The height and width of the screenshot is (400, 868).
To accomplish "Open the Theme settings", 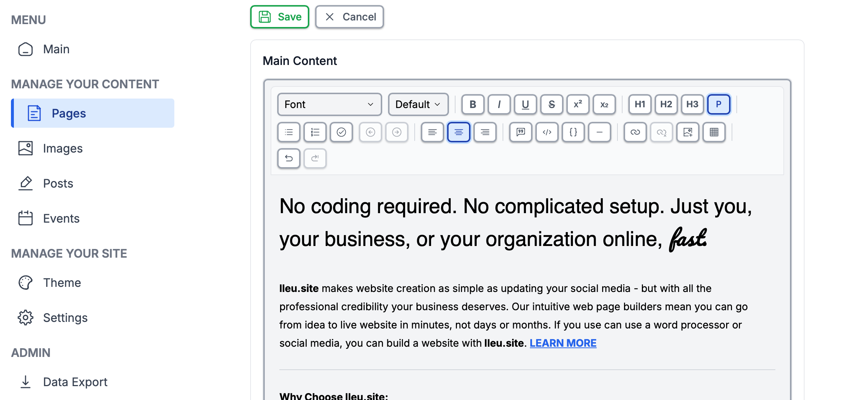I will 62,282.
